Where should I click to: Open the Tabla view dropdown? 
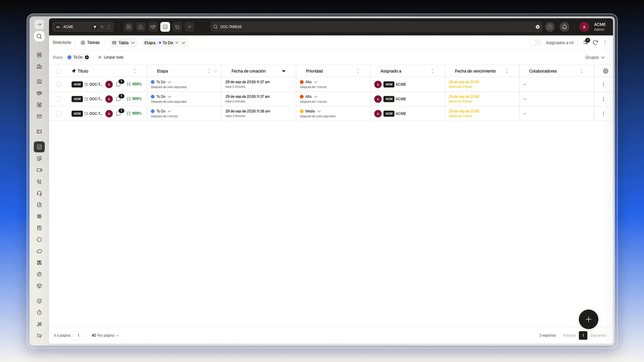(x=123, y=43)
